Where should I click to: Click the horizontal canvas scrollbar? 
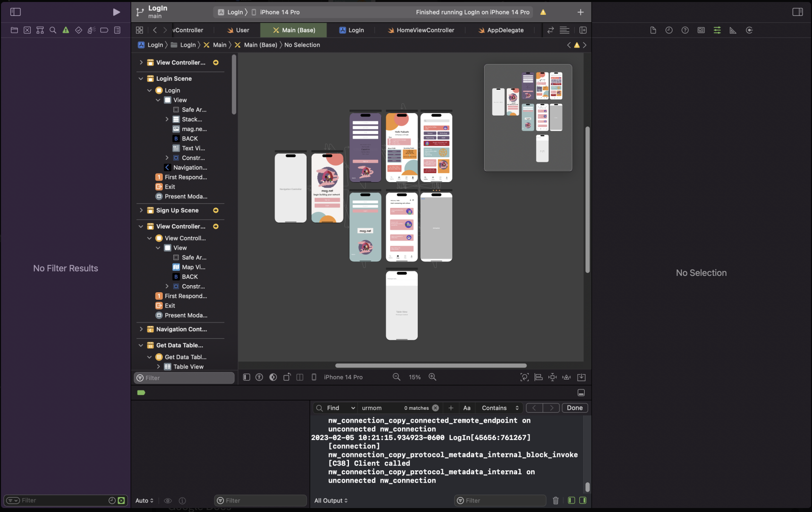tap(431, 366)
